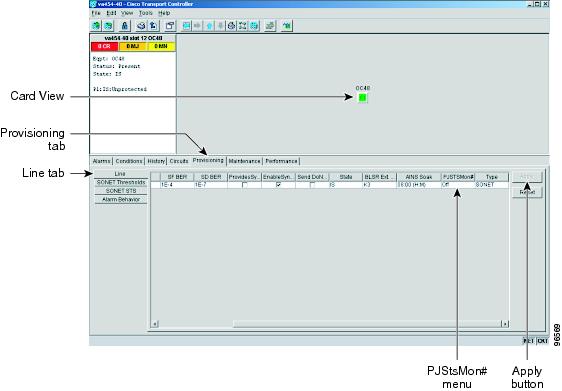The width and height of the screenshot is (562, 391).
Task: Click the horizontal scrollbar right arrow
Action: click(x=505, y=324)
